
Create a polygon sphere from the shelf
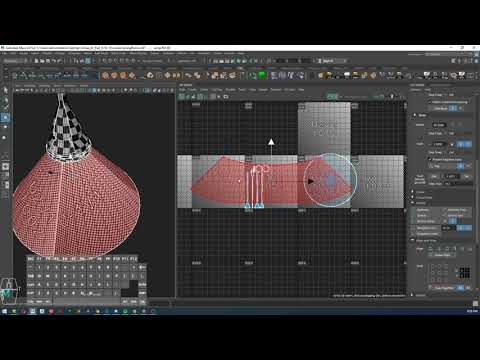[106, 76]
